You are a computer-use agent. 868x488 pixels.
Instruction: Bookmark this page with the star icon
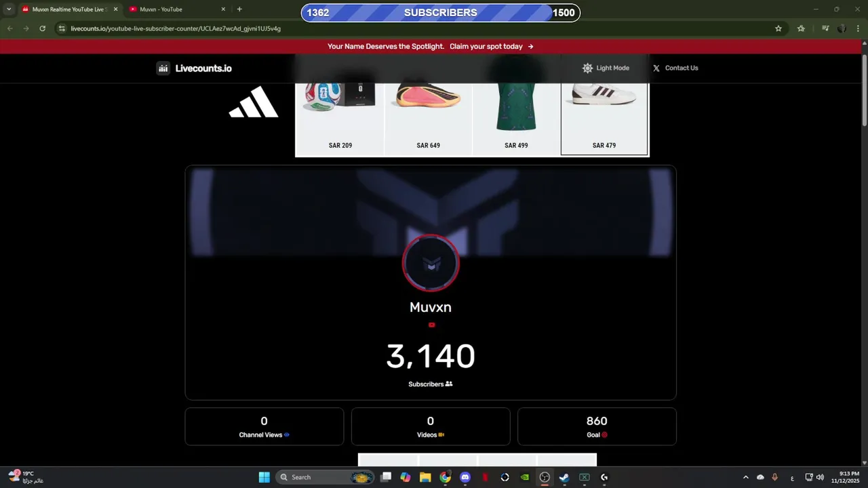778,28
